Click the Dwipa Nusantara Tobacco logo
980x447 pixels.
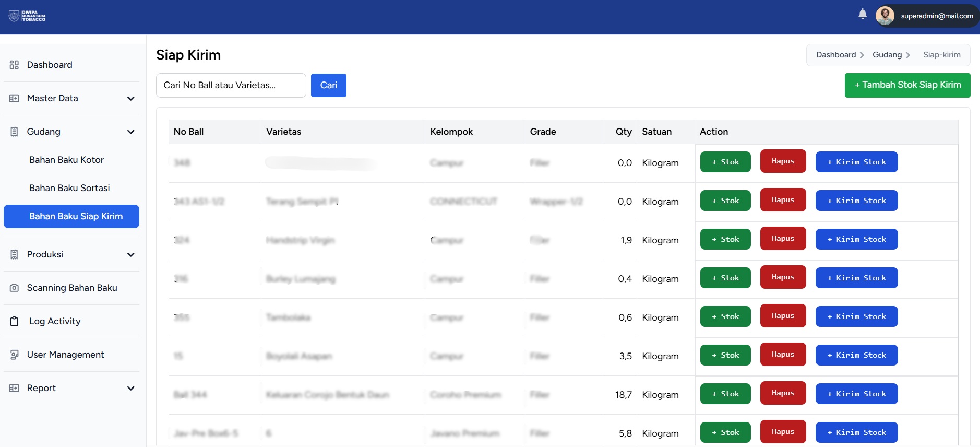pos(27,16)
